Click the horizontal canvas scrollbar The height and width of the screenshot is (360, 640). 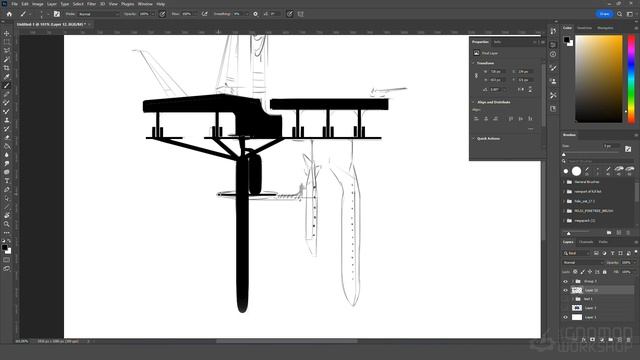pyautogui.click(x=287, y=341)
